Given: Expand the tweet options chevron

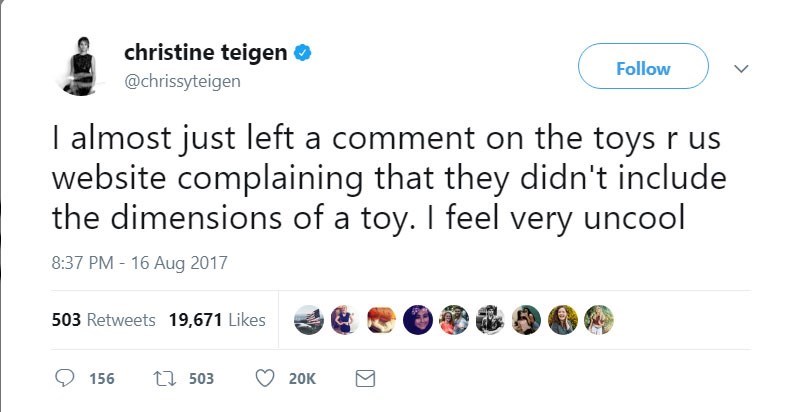Looking at the screenshot, I should pyautogui.click(x=741, y=68).
